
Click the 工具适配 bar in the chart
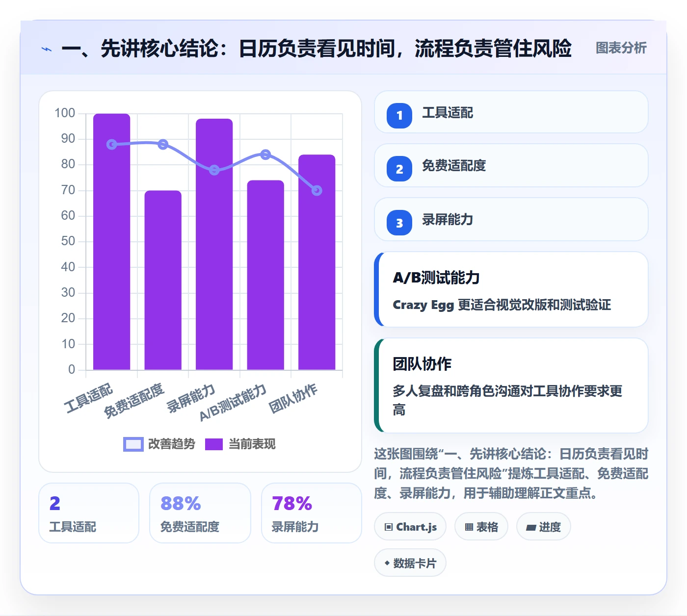point(112,242)
